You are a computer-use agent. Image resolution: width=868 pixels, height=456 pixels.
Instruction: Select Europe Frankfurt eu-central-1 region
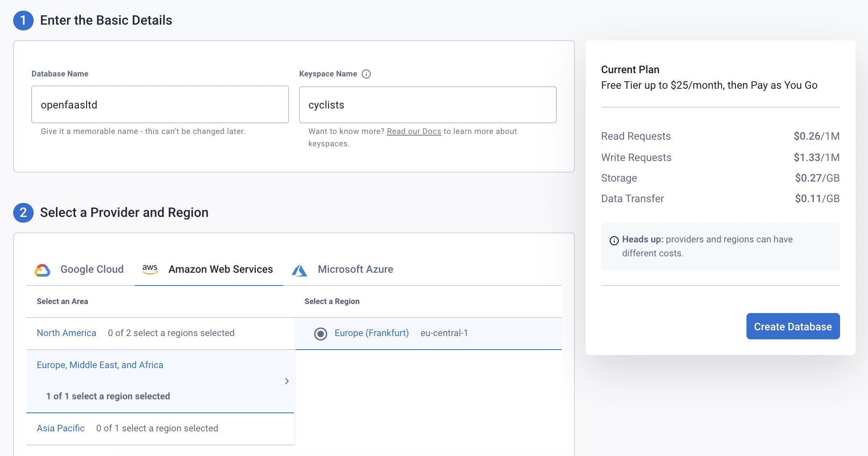tap(320, 333)
